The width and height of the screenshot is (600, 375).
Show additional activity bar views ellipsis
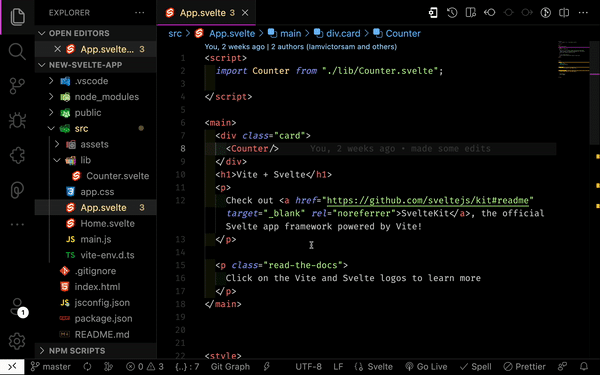click(x=17, y=225)
